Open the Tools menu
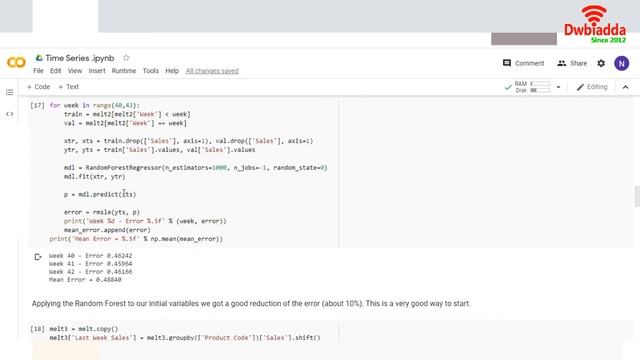 click(x=151, y=71)
